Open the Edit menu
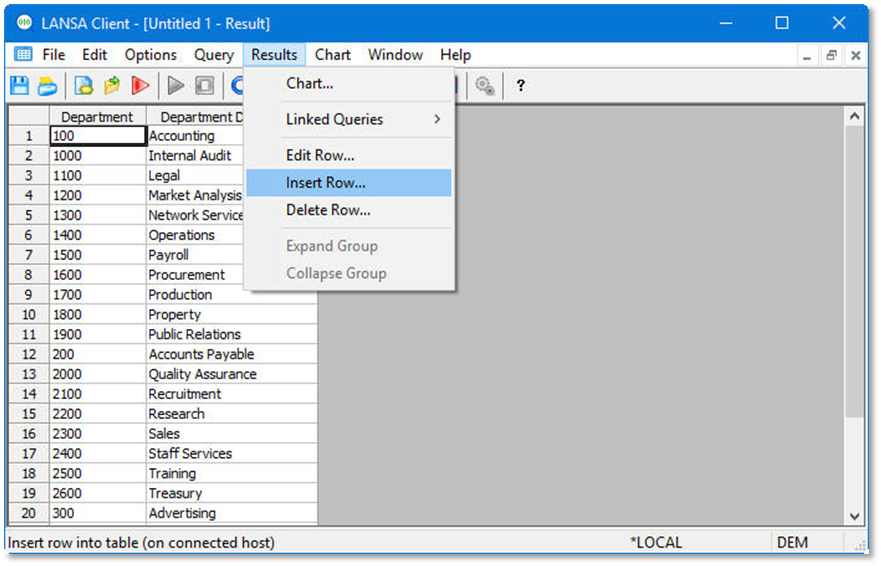Screen dimensions: 881x566 pos(94,55)
